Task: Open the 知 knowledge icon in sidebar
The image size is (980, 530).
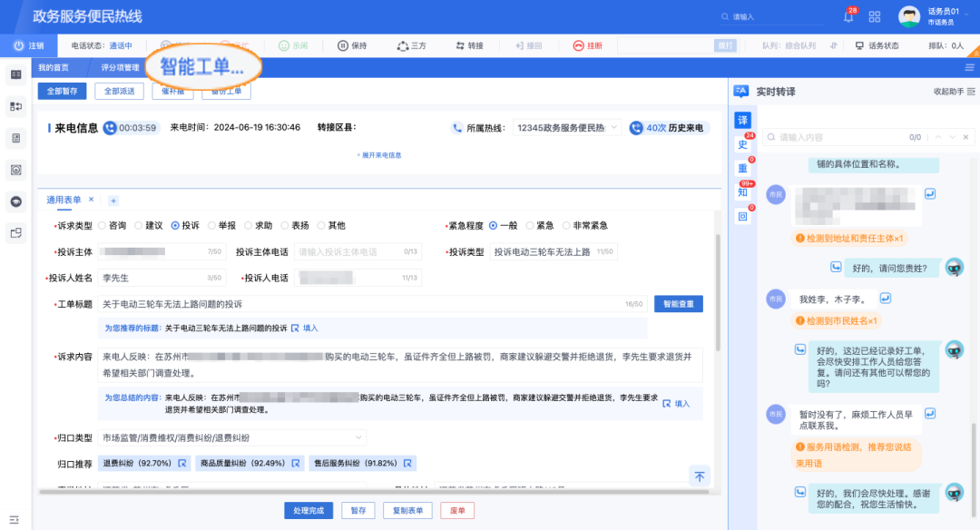Action: [x=742, y=192]
